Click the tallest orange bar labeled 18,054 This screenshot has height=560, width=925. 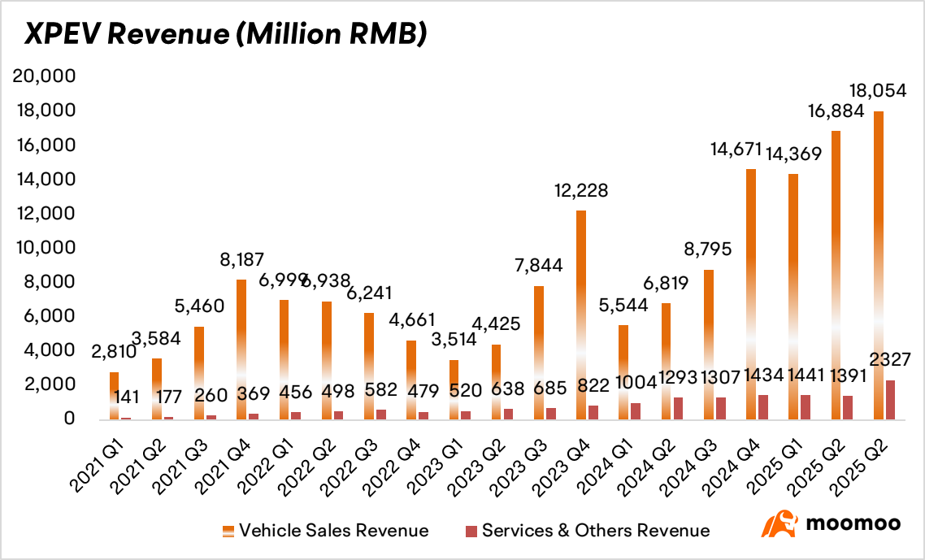pyautogui.click(x=879, y=266)
